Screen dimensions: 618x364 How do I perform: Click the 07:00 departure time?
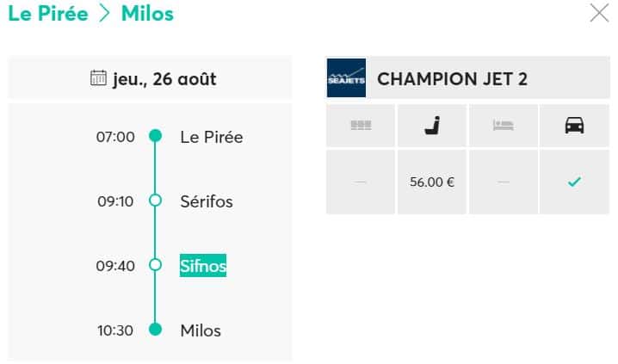tap(116, 137)
